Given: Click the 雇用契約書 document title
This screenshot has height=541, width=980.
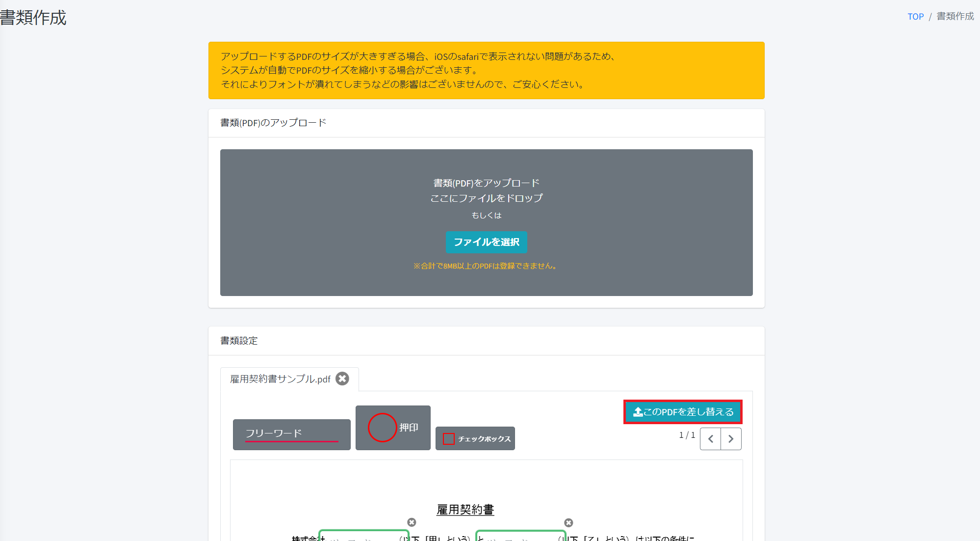Looking at the screenshot, I should pos(465,510).
